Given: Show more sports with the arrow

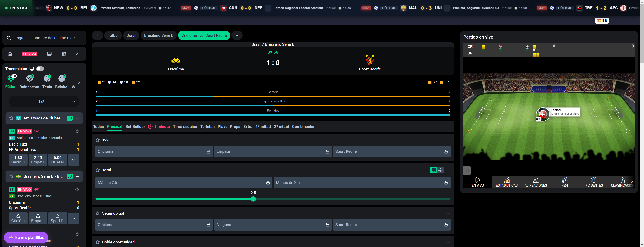Looking at the screenshot, I should point(79,82).
